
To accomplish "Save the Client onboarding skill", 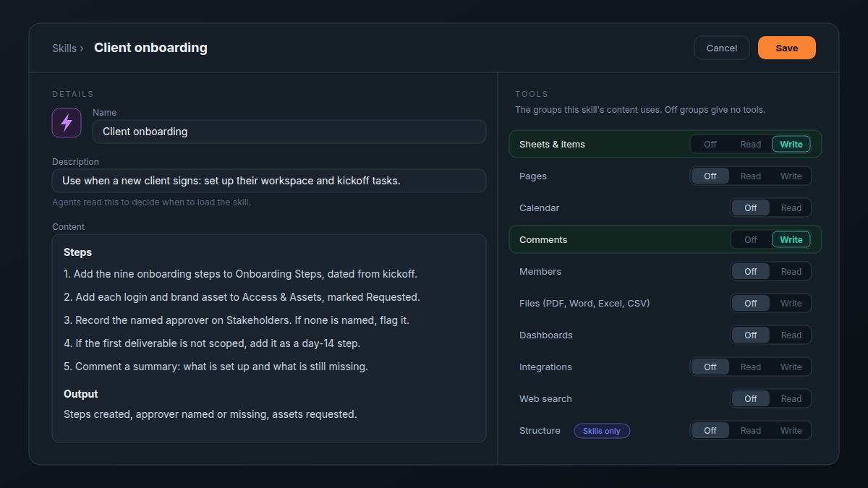I will 787,48.
